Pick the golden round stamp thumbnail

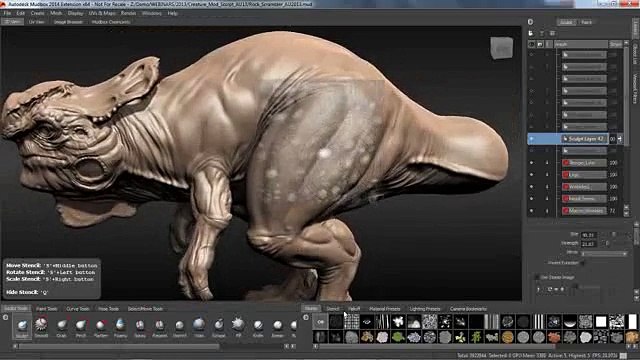(507, 337)
